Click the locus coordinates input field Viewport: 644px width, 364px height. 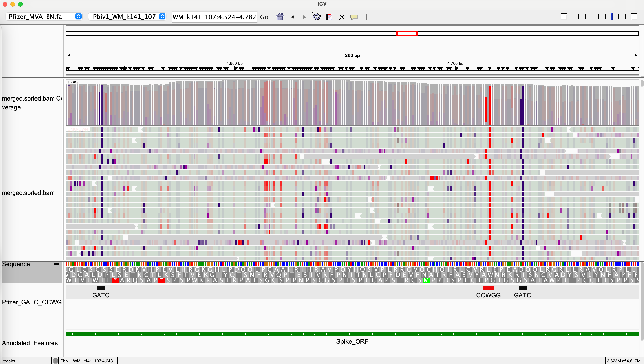pos(214,17)
